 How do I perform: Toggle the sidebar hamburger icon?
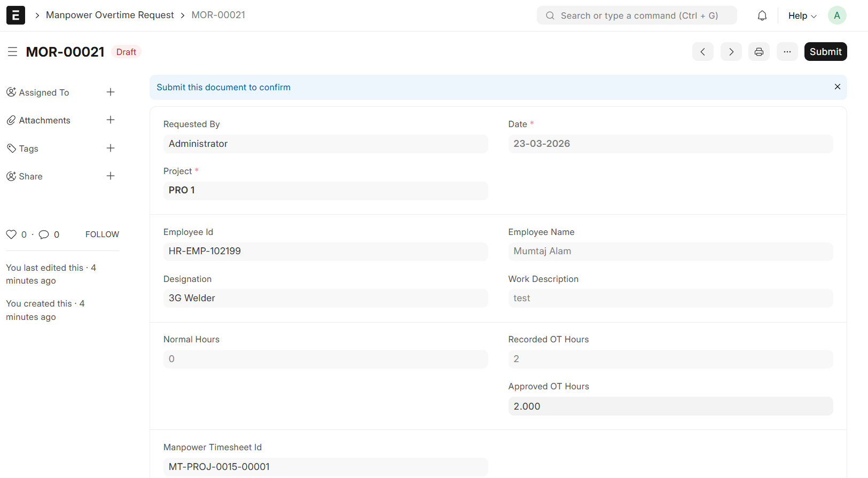12,52
